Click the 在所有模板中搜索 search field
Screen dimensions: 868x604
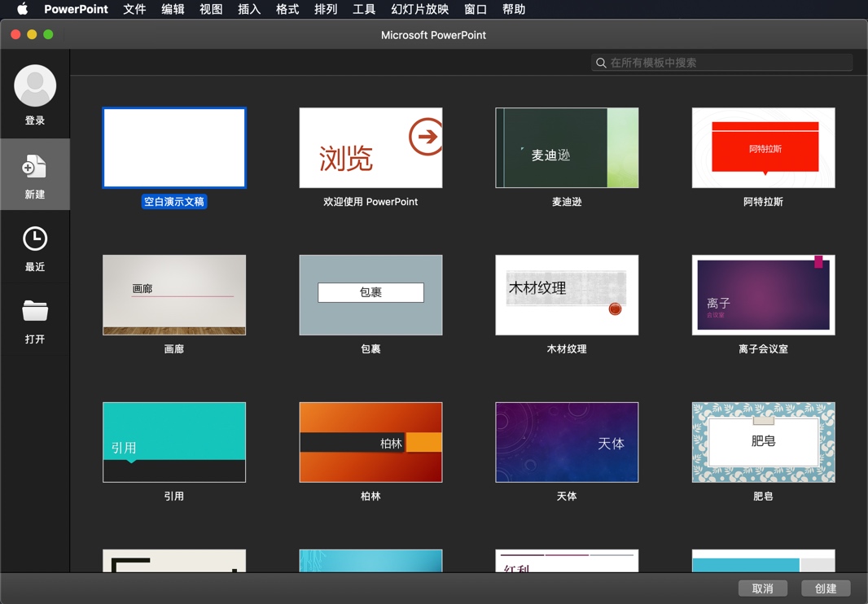click(721, 62)
